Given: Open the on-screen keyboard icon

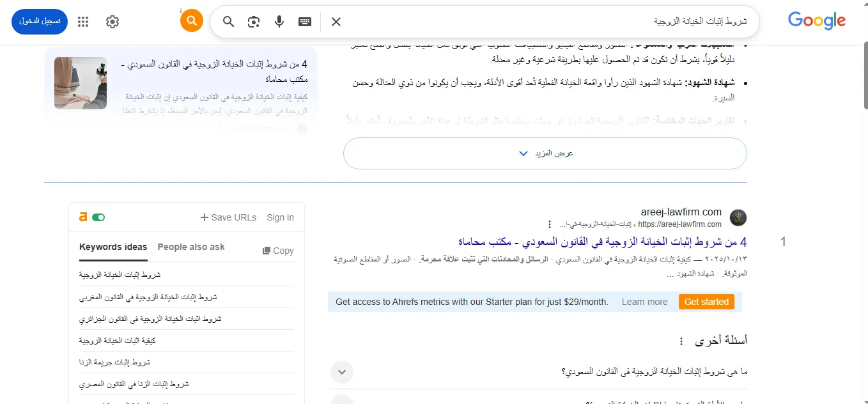Looking at the screenshot, I should coord(305,22).
